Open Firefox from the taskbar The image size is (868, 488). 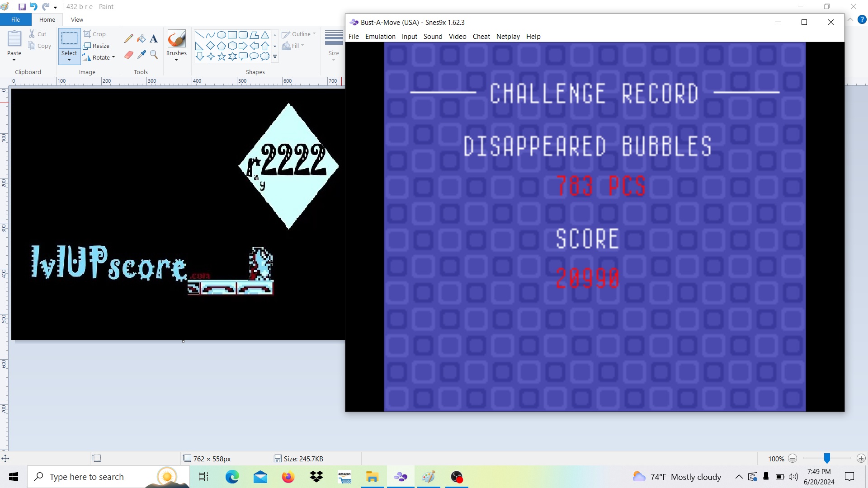click(x=288, y=477)
